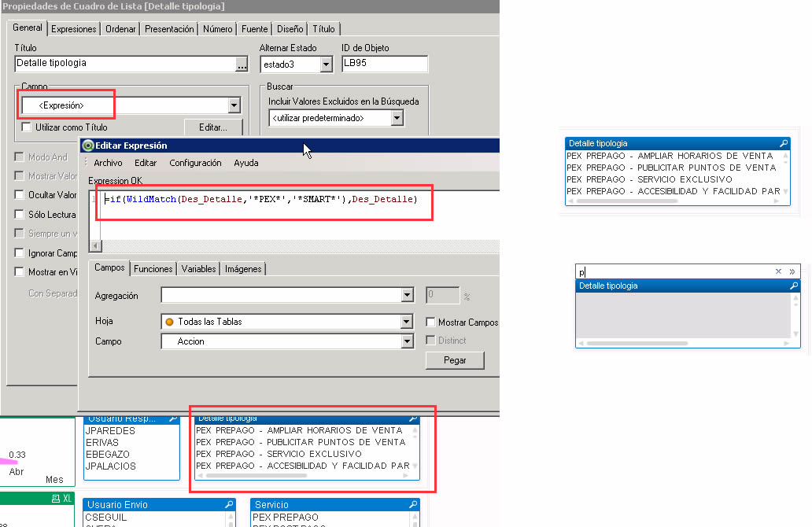Close the search popup using its X icon
Viewport: 812px width, 527px height.
[x=777, y=271]
